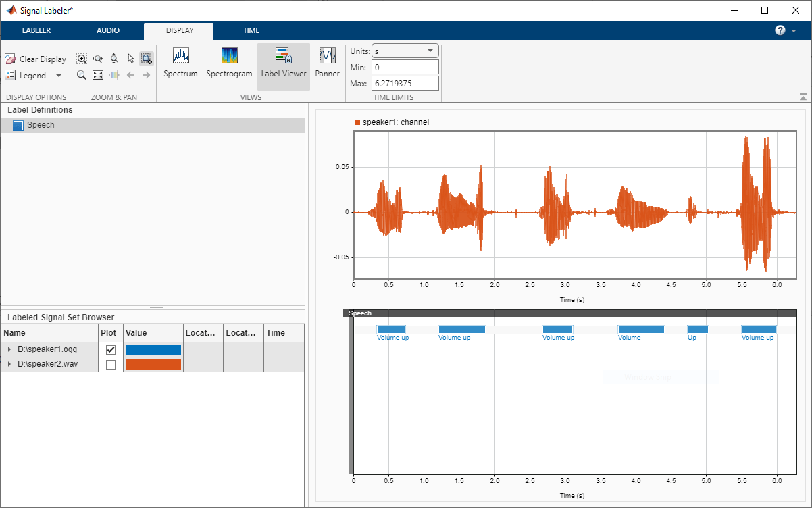This screenshot has height=508, width=812.
Task: Click the orange speaker2.wav color swatch
Action: pyautogui.click(x=153, y=365)
